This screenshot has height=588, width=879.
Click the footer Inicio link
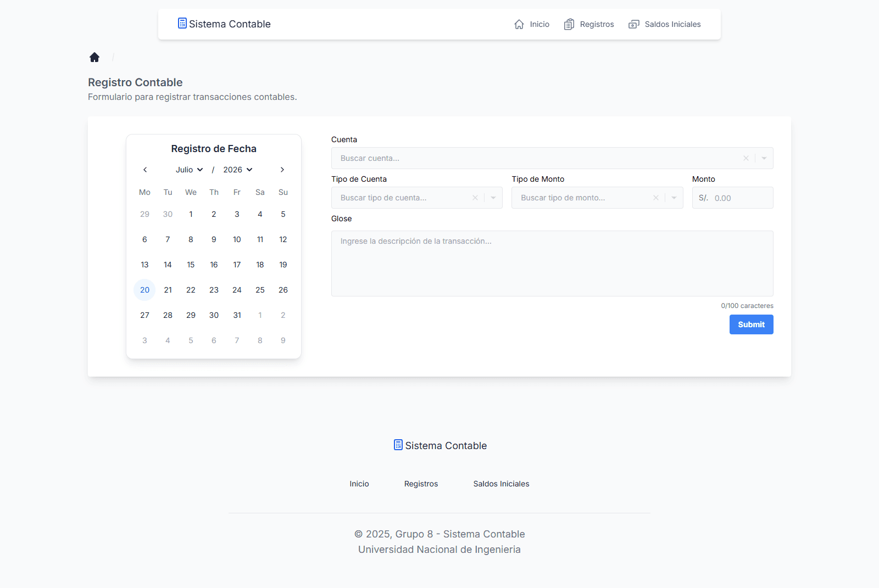click(359, 484)
